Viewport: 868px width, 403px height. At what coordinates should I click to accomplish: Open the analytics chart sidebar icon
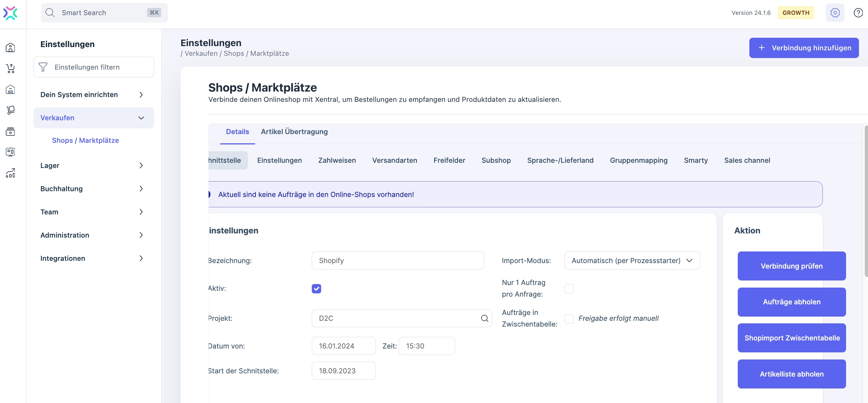(10, 173)
